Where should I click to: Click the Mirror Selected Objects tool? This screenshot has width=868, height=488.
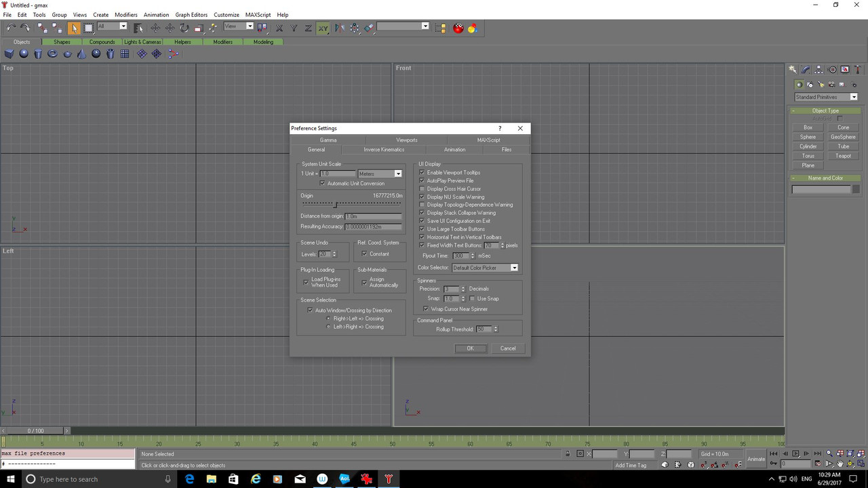coord(340,28)
